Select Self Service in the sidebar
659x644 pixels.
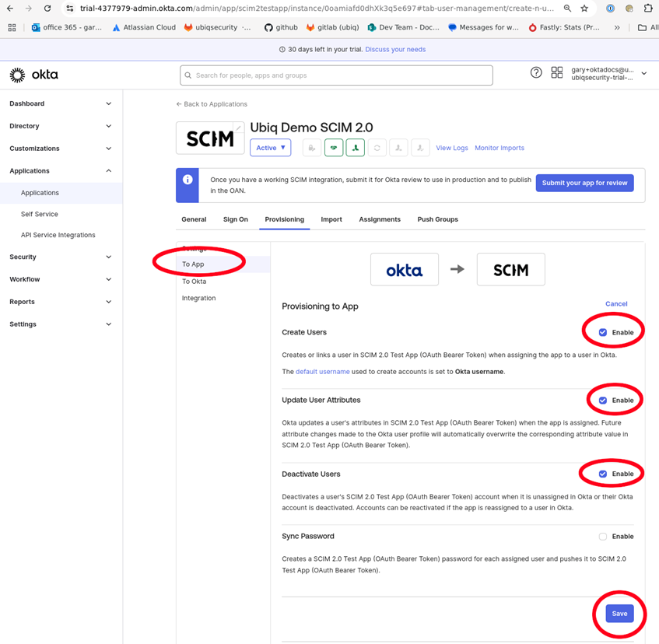coord(40,214)
